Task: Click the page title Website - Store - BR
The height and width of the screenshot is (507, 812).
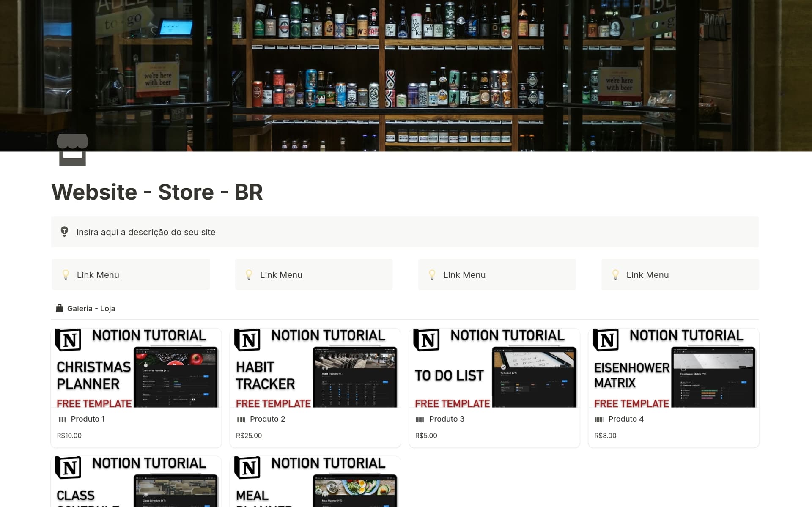Action: 157,192
